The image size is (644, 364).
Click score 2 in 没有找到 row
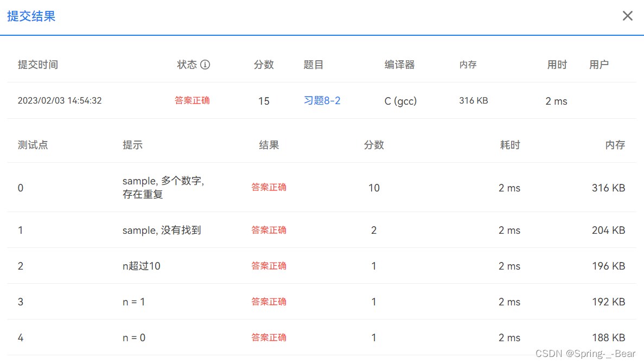(374, 231)
